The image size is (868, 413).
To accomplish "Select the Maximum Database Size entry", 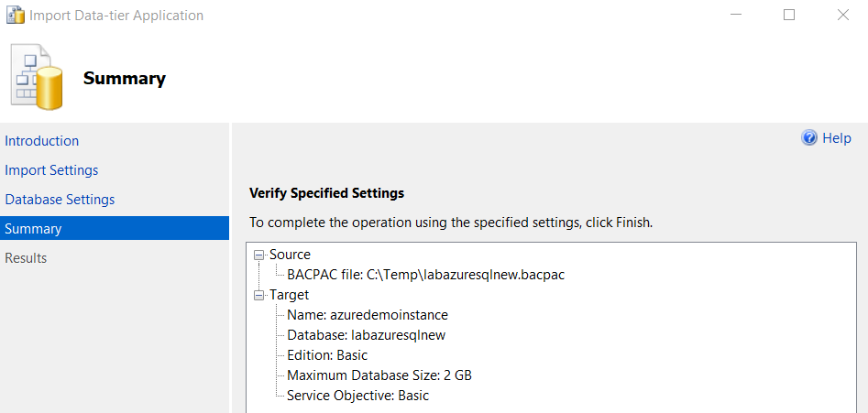I will tap(379, 375).
